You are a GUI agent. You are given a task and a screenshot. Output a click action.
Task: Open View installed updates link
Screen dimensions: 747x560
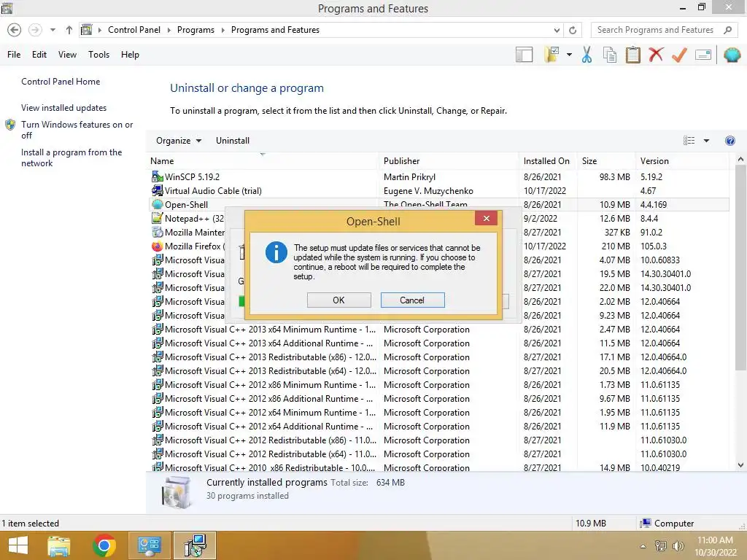64,108
